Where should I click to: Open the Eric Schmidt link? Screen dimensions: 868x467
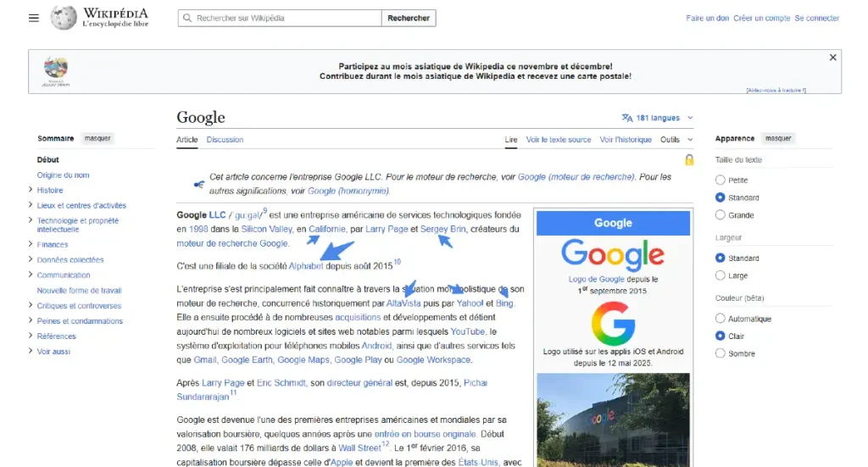click(281, 383)
